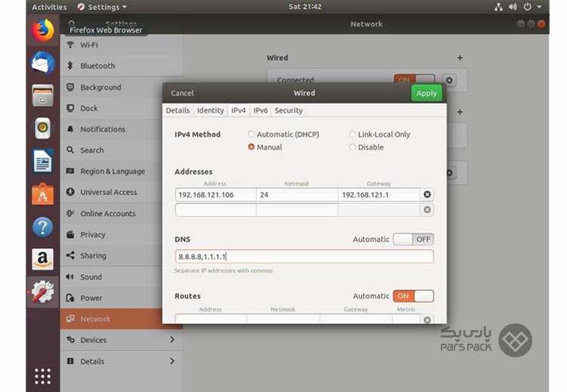
Task: Remove the route row with delete icon
Action: pyautogui.click(x=427, y=319)
